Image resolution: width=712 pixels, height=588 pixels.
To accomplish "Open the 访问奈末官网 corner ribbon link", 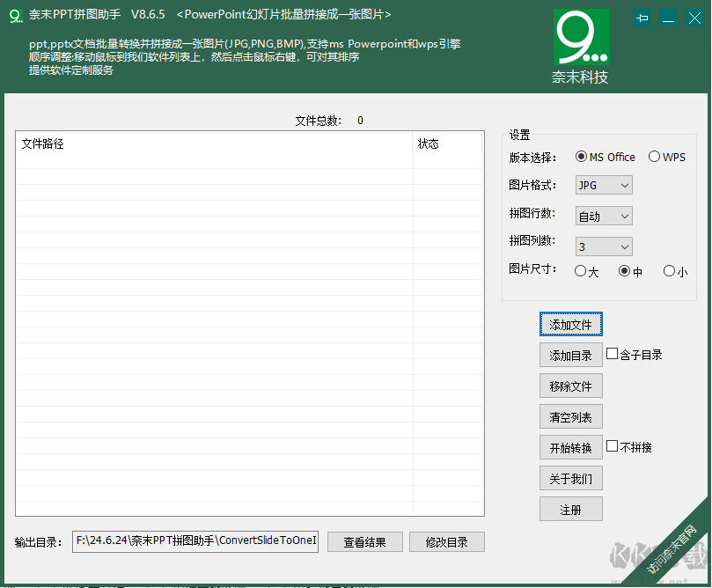I will click(x=672, y=548).
